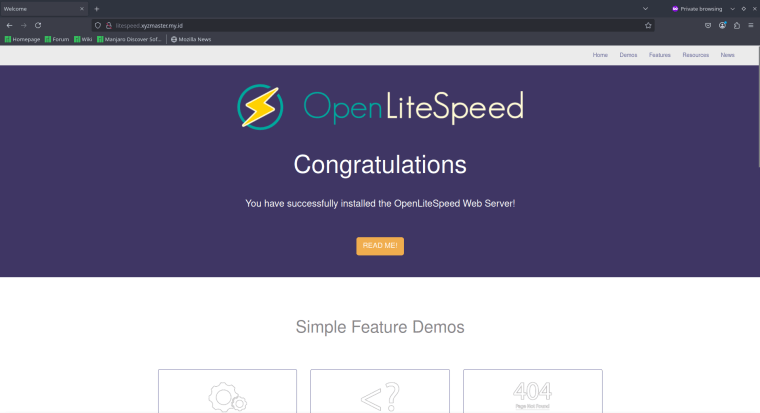Screen dimensions: 760x413
Task: Open tracking protection shield icon in address bar
Action: point(98,26)
